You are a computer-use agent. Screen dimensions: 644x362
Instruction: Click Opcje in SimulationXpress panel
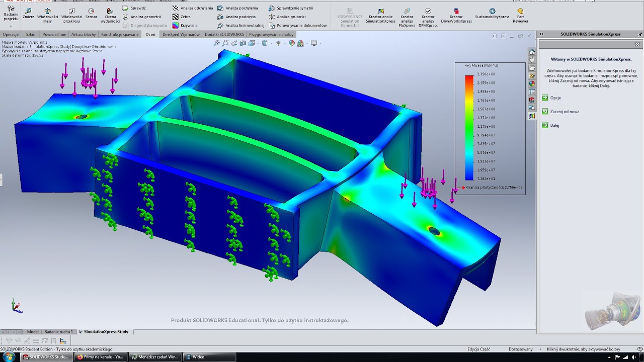click(551, 98)
